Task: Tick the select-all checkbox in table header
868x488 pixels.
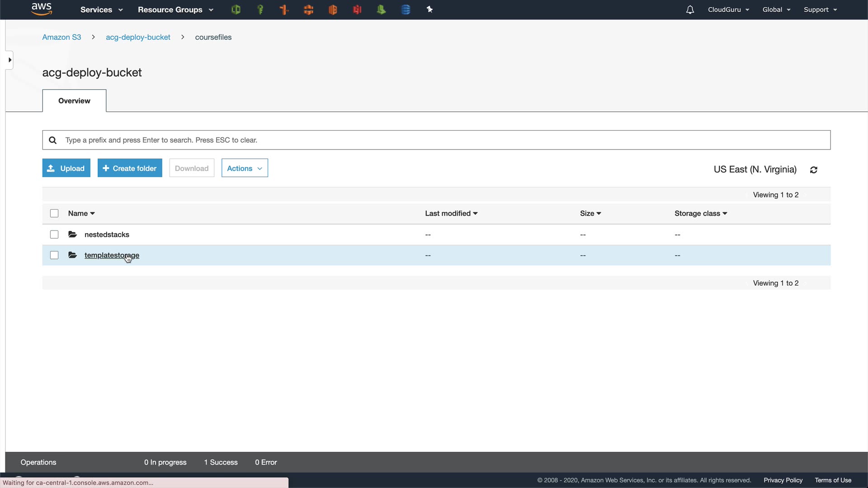Action: click(x=54, y=213)
